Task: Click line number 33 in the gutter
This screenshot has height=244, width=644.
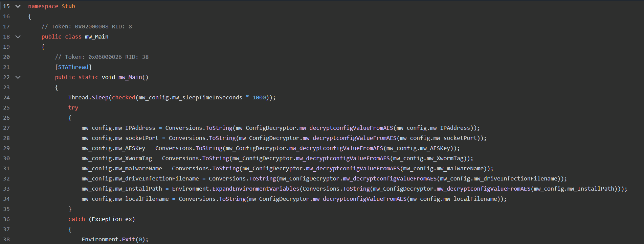Action: [x=6, y=189]
